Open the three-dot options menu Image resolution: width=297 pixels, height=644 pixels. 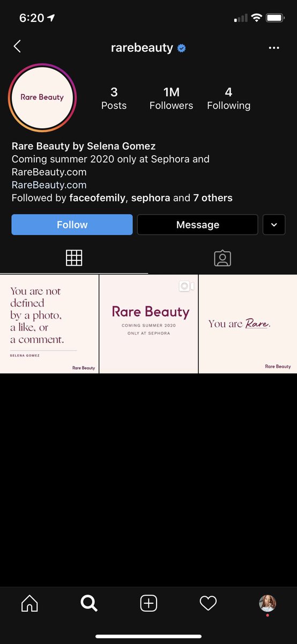tap(274, 48)
